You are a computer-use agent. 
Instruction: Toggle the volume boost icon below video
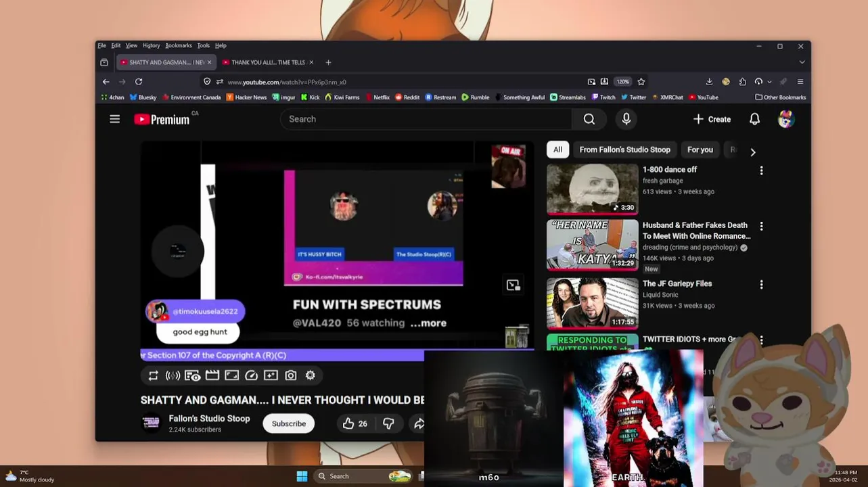(173, 375)
